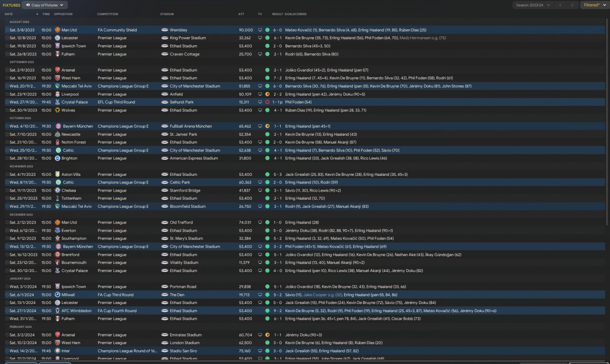Click the Maccabi Tel Aviv badge on 20/9/2023
The height and width of the screenshot is (364, 610).
pyautogui.click(x=57, y=86)
